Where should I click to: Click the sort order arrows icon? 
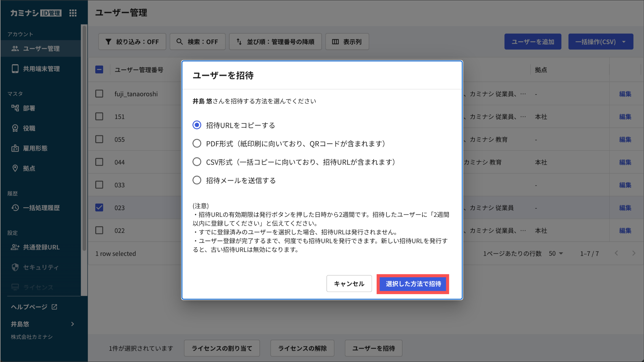(x=239, y=42)
